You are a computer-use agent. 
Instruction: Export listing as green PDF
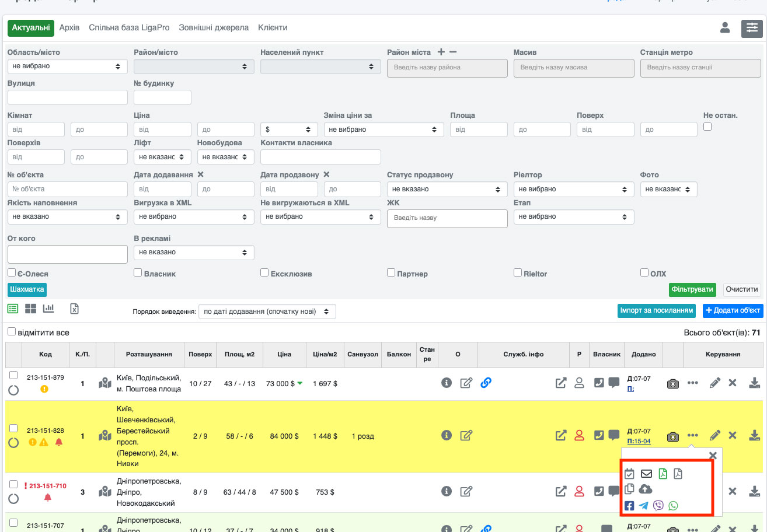[663, 474]
